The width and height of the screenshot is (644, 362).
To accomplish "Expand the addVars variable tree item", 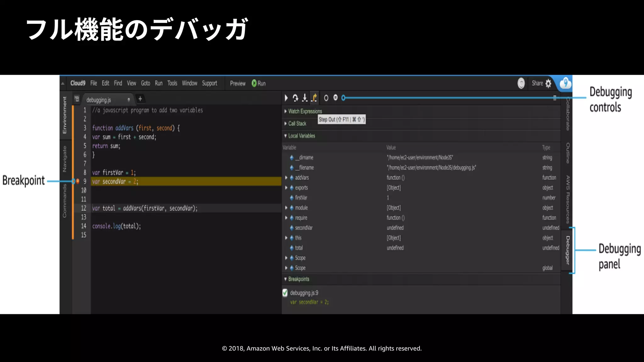I will click(286, 178).
